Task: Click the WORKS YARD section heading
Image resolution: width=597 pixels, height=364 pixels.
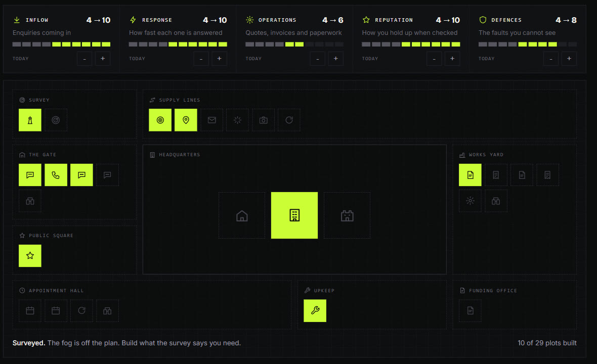Action: point(486,155)
